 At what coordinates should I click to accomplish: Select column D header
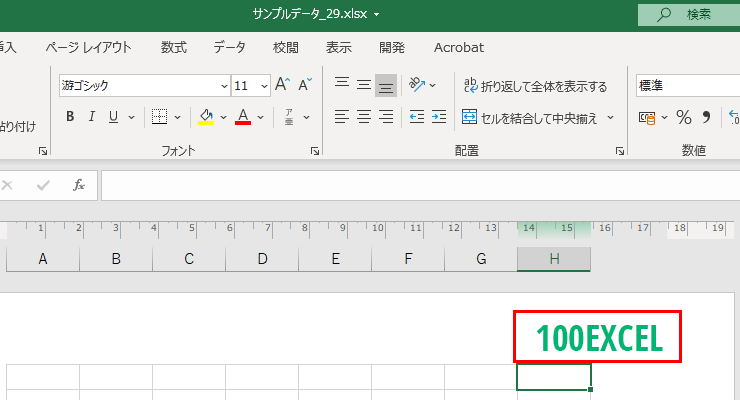[x=262, y=259]
